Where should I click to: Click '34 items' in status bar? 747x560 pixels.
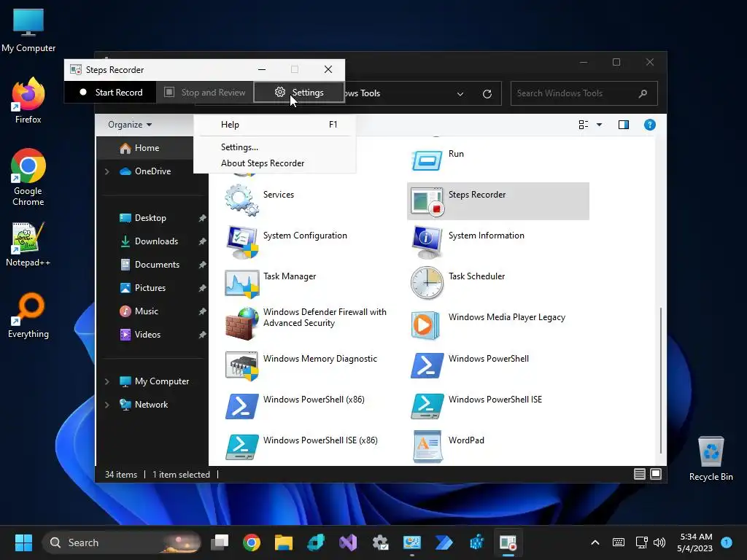pyautogui.click(x=121, y=475)
